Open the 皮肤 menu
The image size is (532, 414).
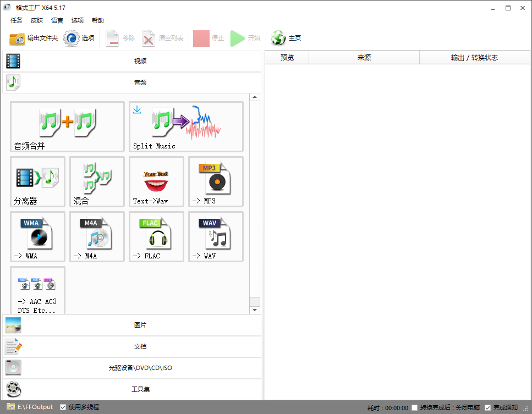(x=37, y=20)
